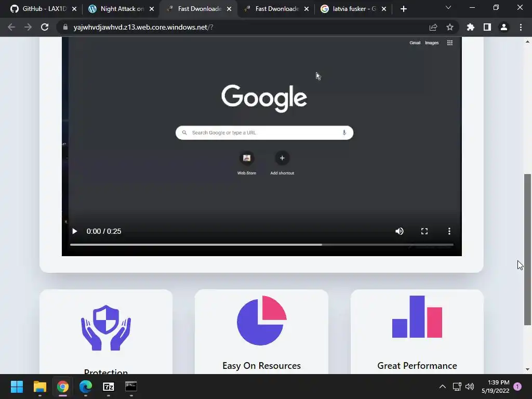Open Chrome three-dot menu
The height and width of the screenshot is (399, 532).
[521, 27]
